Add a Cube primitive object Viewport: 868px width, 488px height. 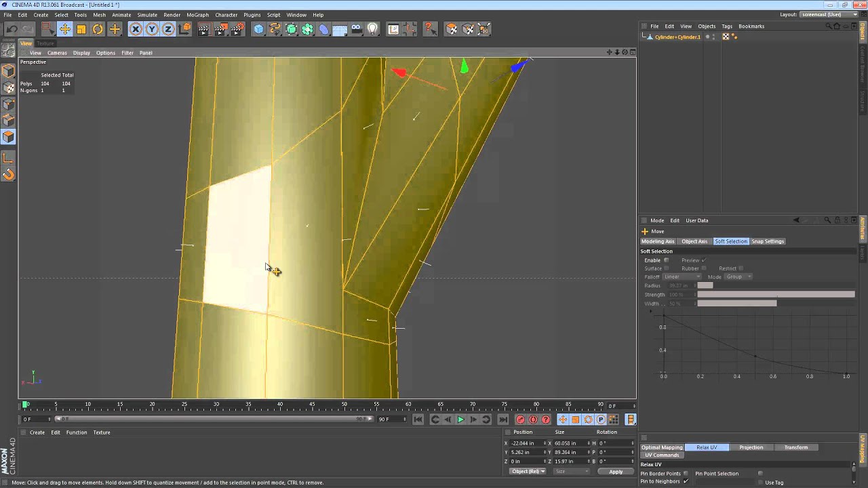click(x=258, y=29)
